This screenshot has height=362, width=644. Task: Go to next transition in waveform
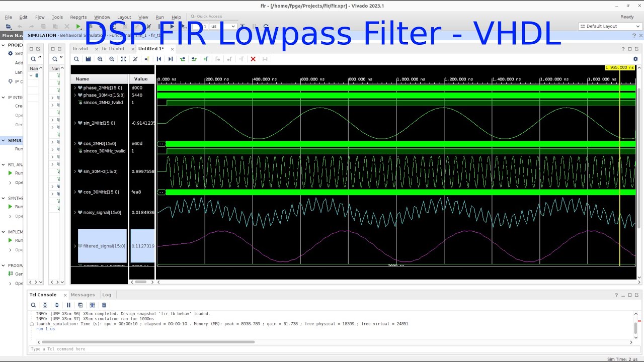[194, 59]
